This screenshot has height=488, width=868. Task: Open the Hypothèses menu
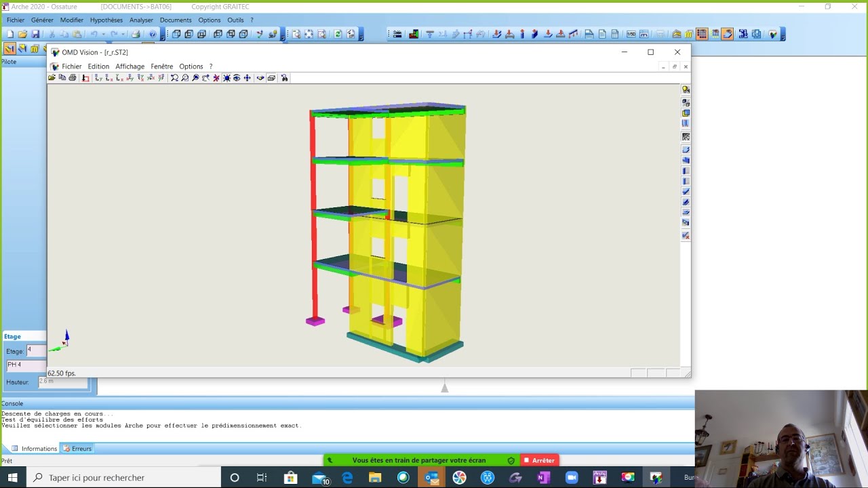pyautogui.click(x=106, y=20)
